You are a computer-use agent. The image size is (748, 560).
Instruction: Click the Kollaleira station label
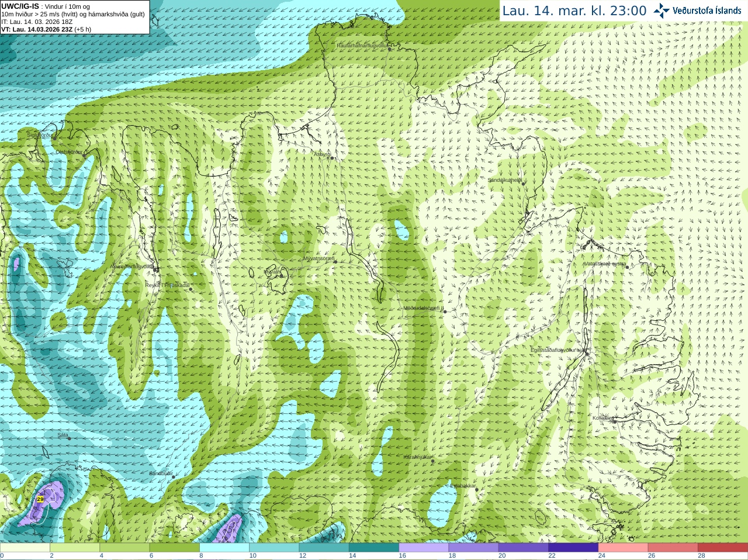[603, 418]
